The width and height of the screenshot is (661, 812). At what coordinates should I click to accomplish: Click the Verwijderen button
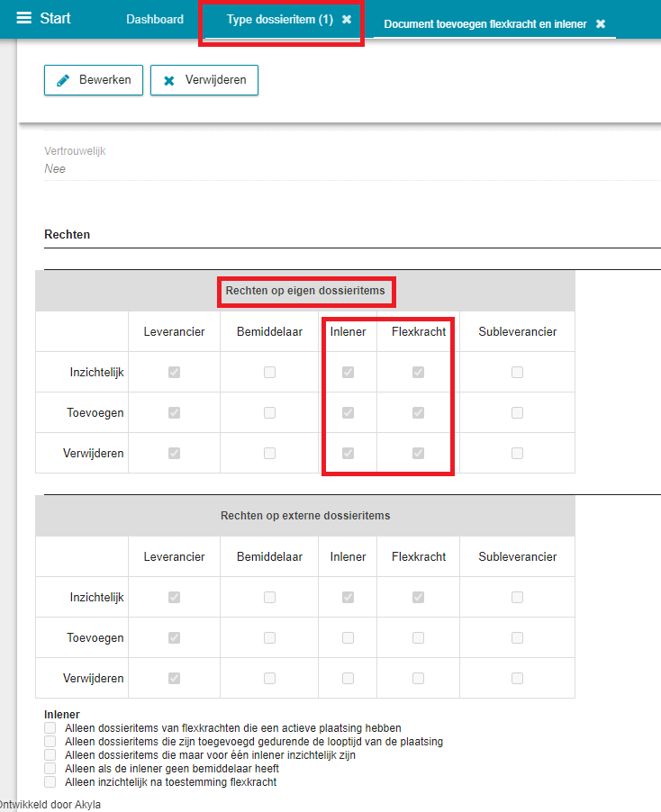pos(204,80)
